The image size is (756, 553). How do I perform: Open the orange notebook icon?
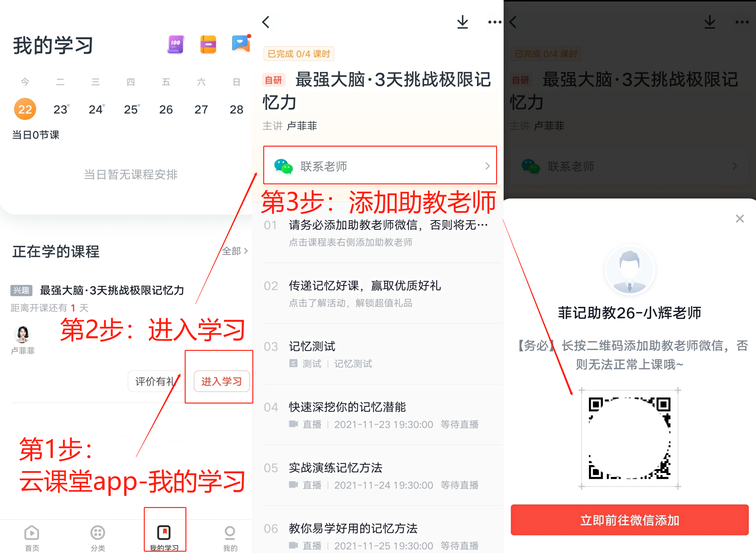click(x=208, y=44)
